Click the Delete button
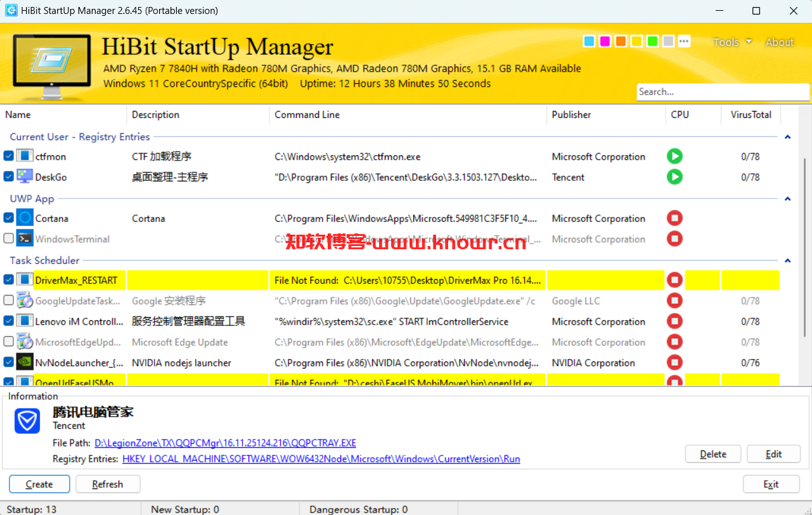 click(713, 454)
